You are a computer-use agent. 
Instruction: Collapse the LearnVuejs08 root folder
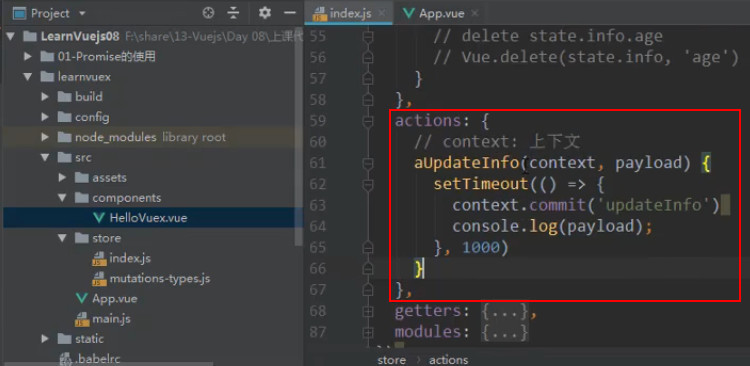11,36
